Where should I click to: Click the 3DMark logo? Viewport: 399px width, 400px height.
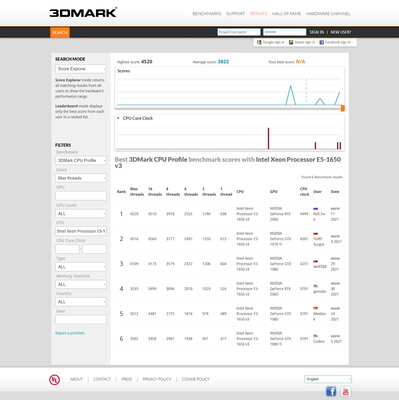pyautogui.click(x=83, y=13)
